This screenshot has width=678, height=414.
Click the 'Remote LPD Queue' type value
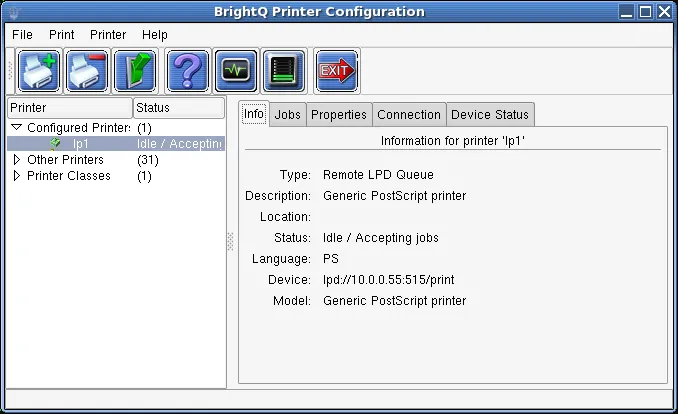tap(378, 175)
